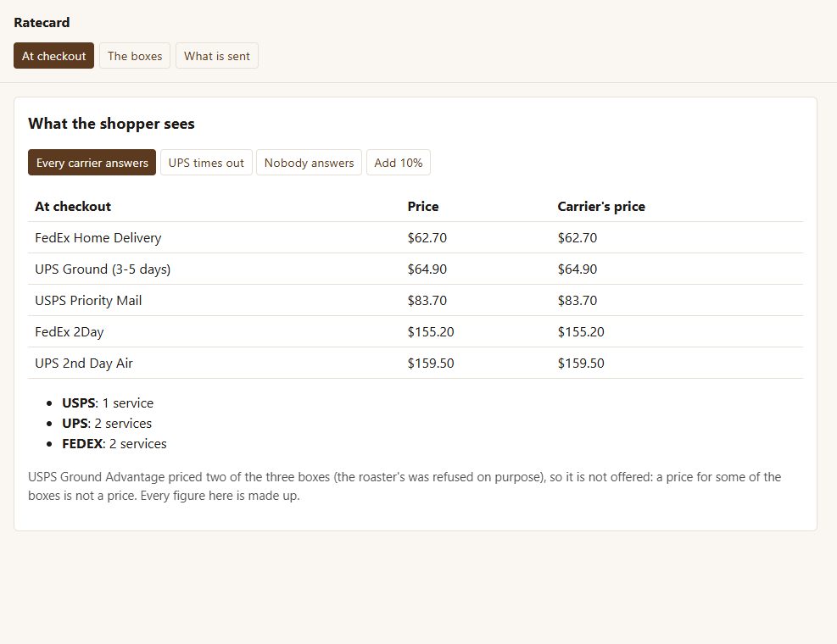Toggle the Add 10% option
This screenshot has height=644, width=837.
pyautogui.click(x=399, y=162)
